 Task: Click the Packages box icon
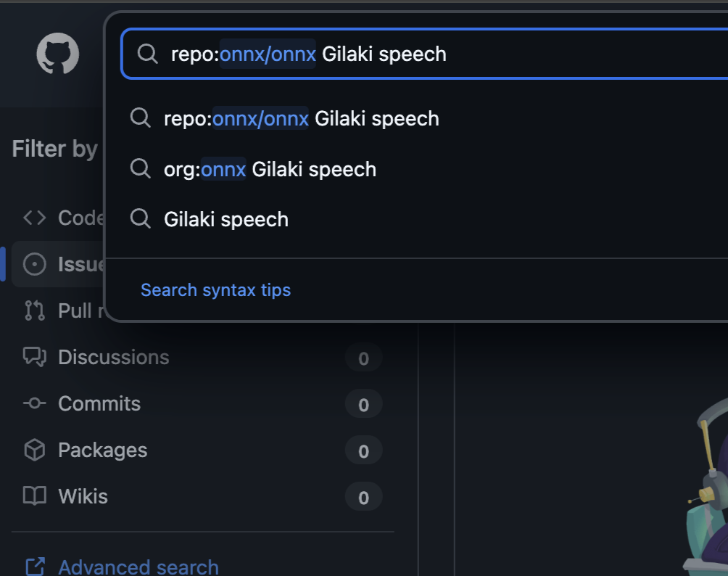[34, 450]
